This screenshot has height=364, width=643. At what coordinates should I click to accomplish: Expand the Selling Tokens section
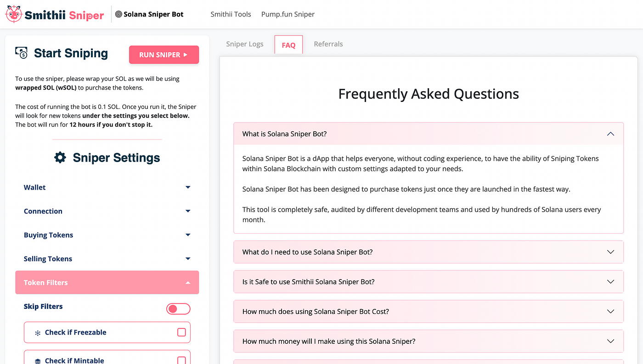pos(107,259)
